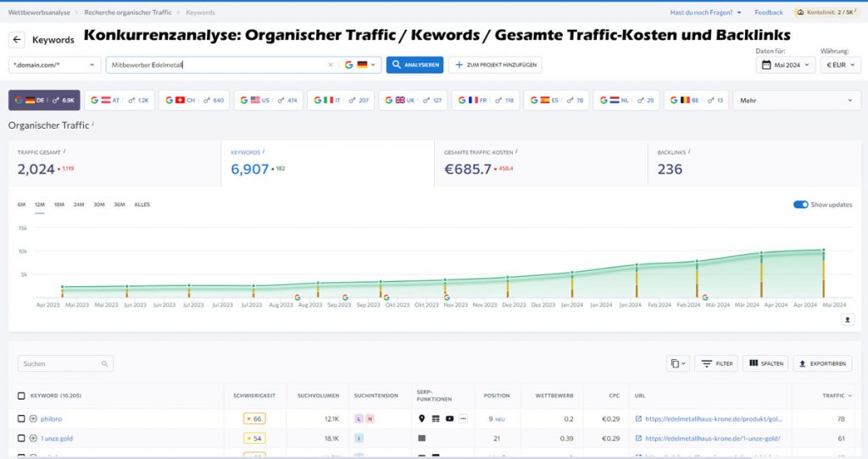868x459 pixels.
Task: Clear the search field with X icon
Action: tap(331, 64)
